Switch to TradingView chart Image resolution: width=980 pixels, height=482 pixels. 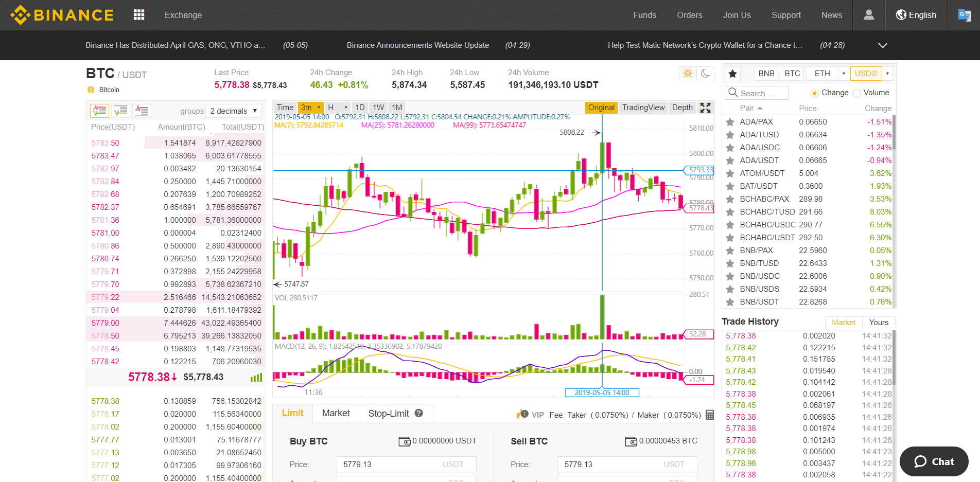(643, 108)
